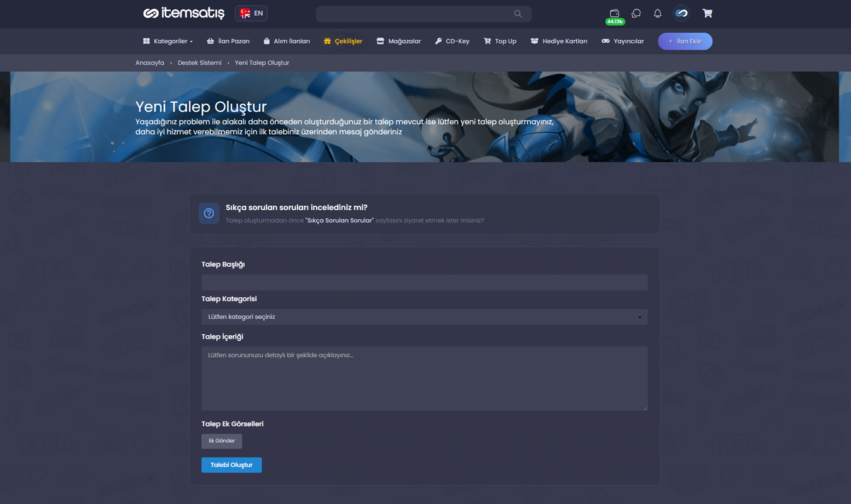Open the Destek Sistemi breadcrumb

click(x=199, y=63)
